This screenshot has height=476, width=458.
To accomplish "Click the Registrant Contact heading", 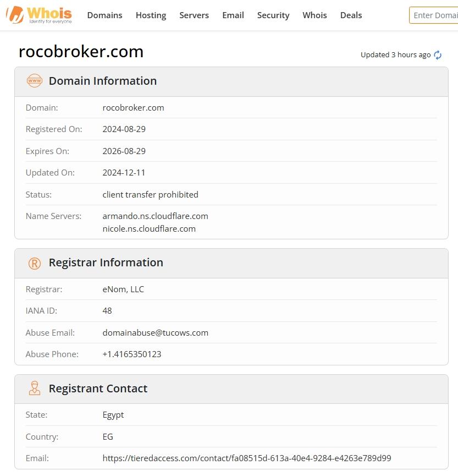I will (x=98, y=389).
